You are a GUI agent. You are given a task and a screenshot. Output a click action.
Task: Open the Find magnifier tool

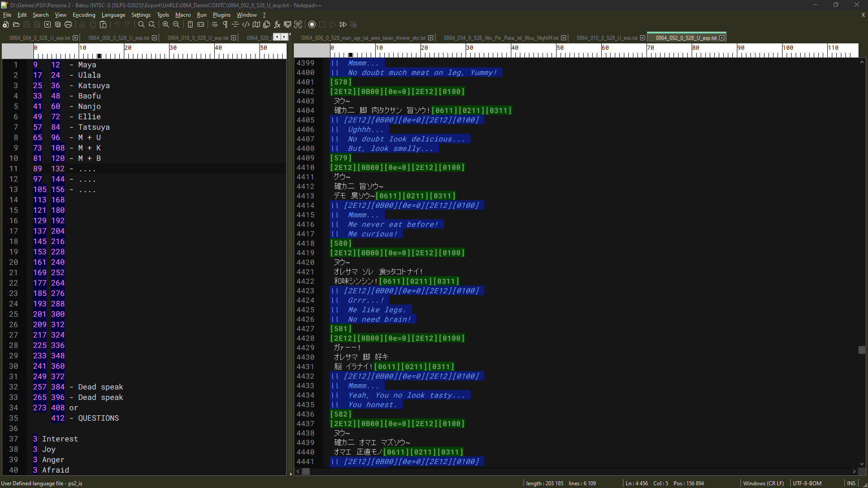(x=142, y=24)
